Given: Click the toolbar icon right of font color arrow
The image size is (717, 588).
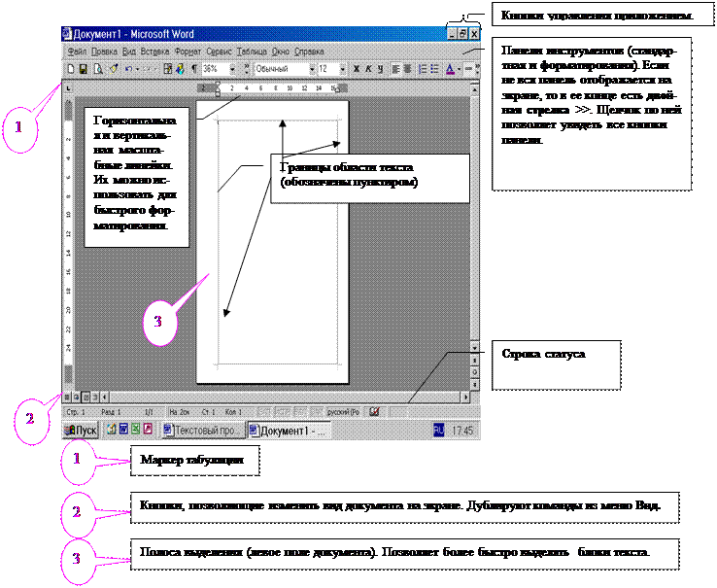Looking at the screenshot, I should point(468,69).
